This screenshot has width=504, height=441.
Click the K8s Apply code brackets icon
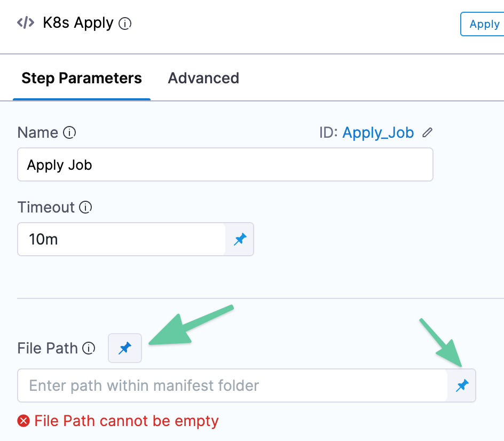pyautogui.click(x=26, y=23)
